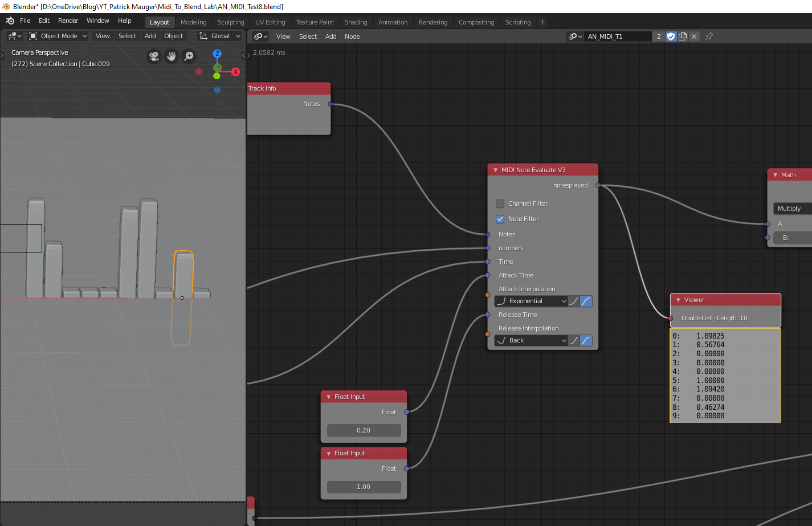The image size is (812, 526).
Task: Click the curve icon beside Exponential dropdown
Action: pos(574,301)
